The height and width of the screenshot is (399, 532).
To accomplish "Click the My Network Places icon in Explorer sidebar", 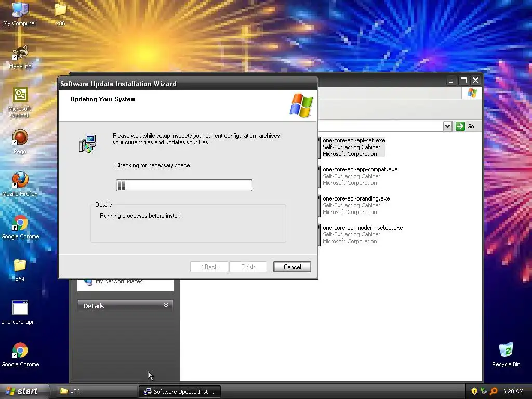I will click(88, 282).
